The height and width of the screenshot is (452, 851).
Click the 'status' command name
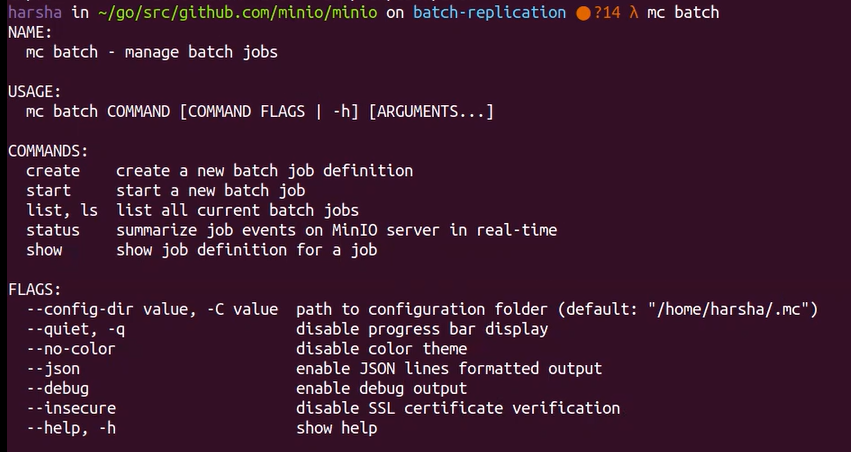[x=53, y=230]
